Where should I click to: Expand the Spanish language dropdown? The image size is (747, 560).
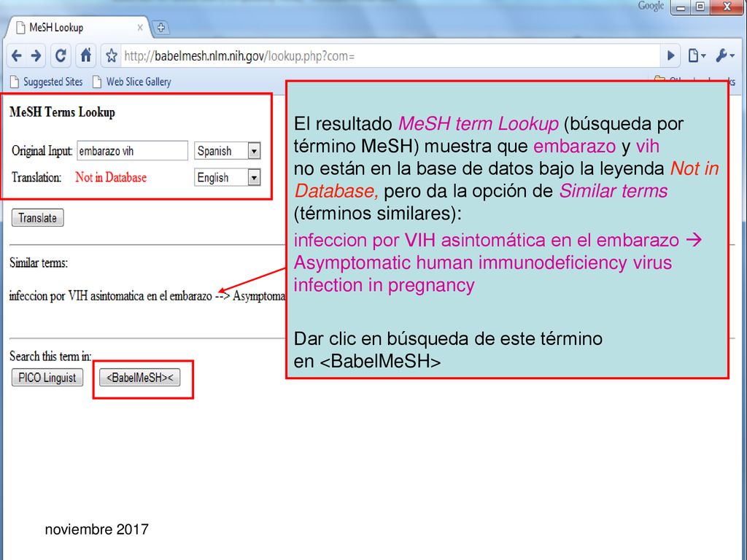click(x=228, y=151)
